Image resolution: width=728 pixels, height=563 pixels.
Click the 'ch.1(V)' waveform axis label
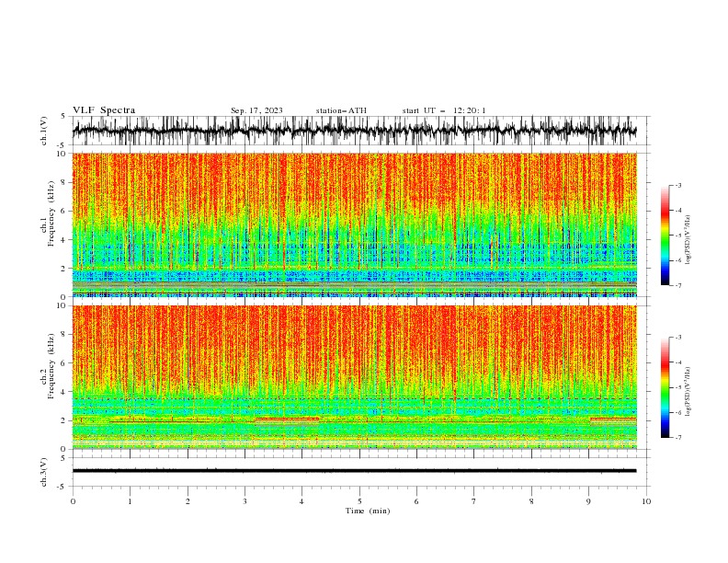(x=44, y=131)
